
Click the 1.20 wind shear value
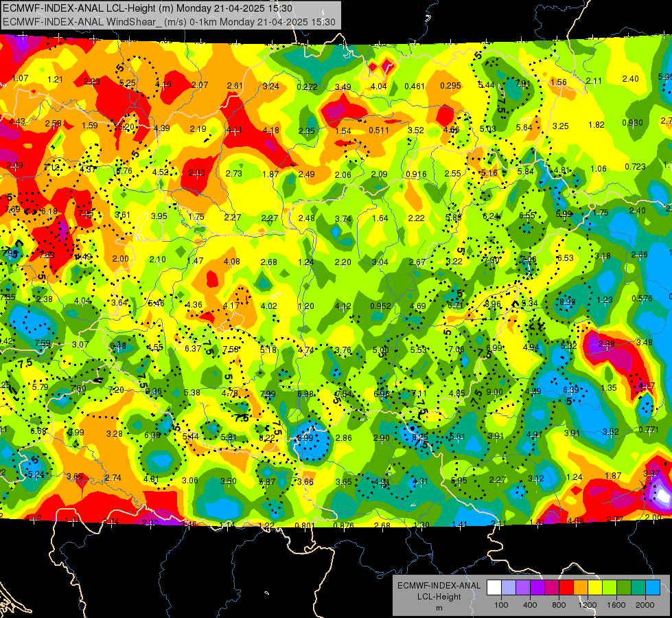click(306, 306)
